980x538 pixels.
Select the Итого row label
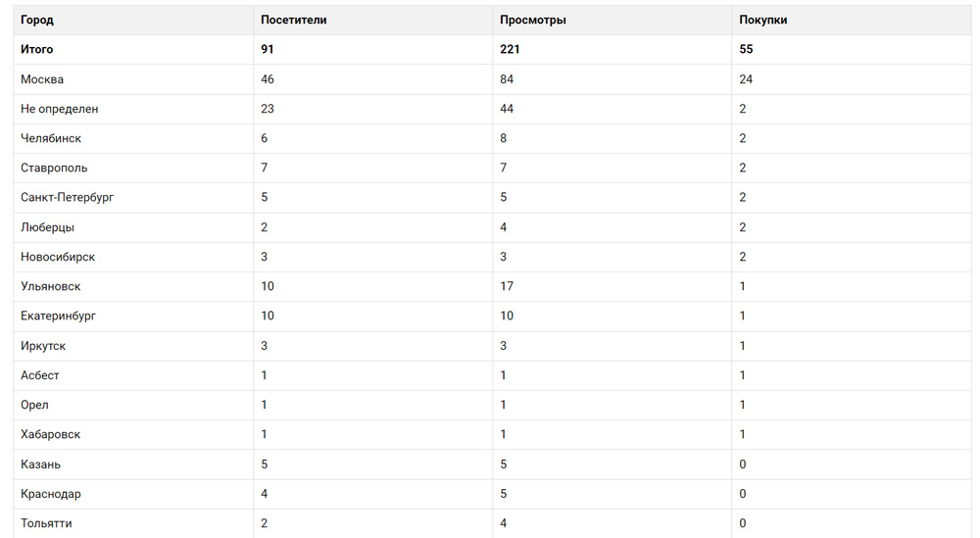(x=37, y=49)
